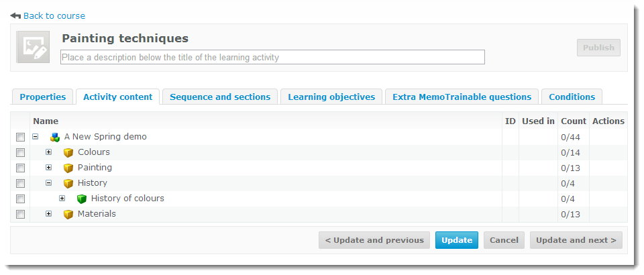The height and width of the screenshot is (275, 644).
Task: Select the Materials row checkbox
Action: tap(21, 215)
